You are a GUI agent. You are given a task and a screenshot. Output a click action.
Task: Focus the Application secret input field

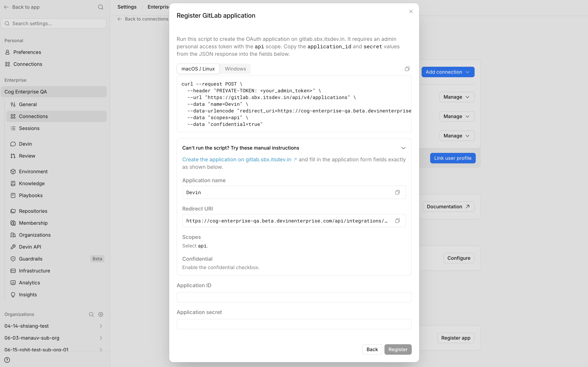coord(294,324)
